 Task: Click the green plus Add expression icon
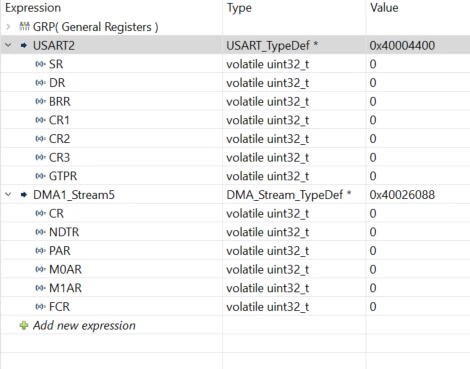[24, 325]
